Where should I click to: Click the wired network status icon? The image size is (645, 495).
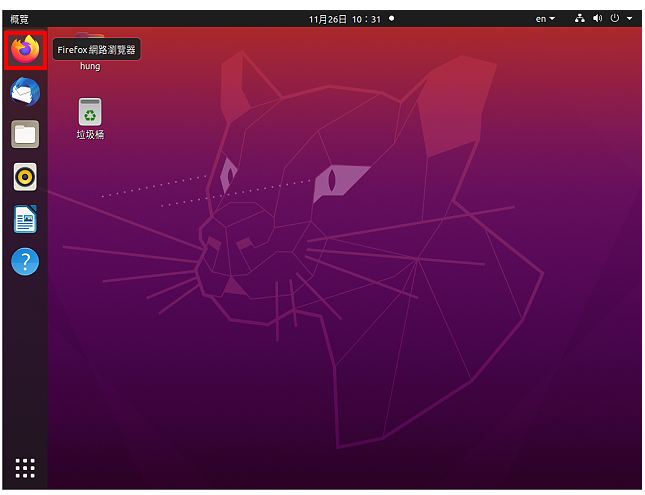click(580, 19)
